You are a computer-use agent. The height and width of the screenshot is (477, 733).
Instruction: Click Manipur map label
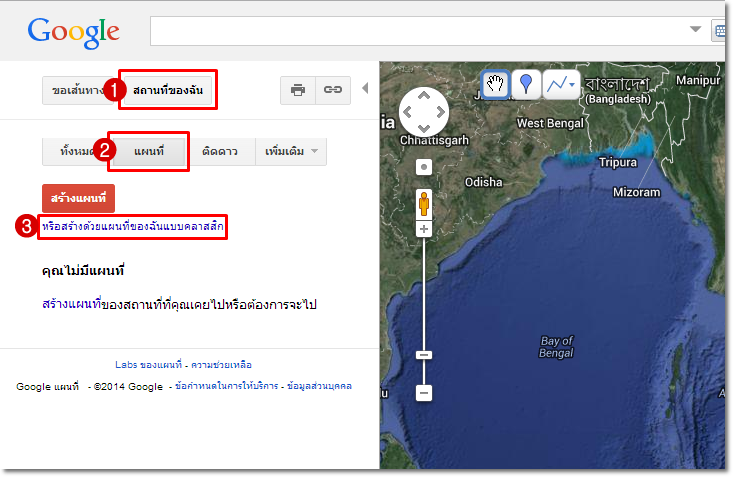698,80
